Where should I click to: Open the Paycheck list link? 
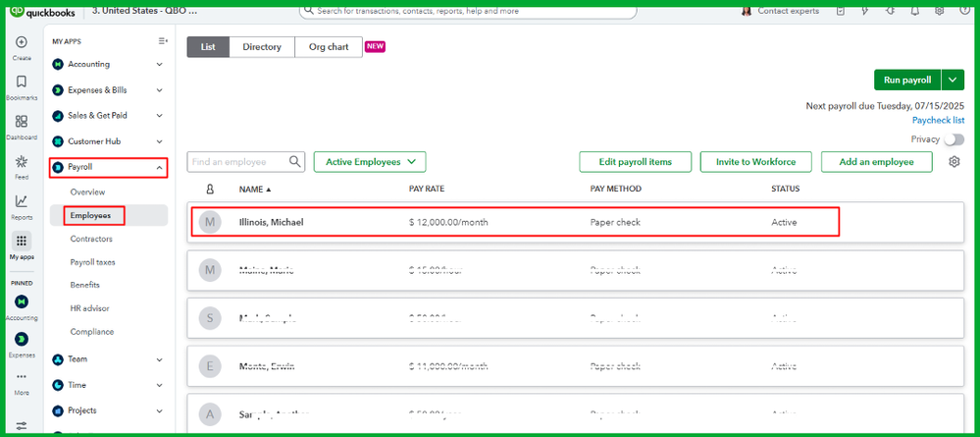(x=938, y=120)
